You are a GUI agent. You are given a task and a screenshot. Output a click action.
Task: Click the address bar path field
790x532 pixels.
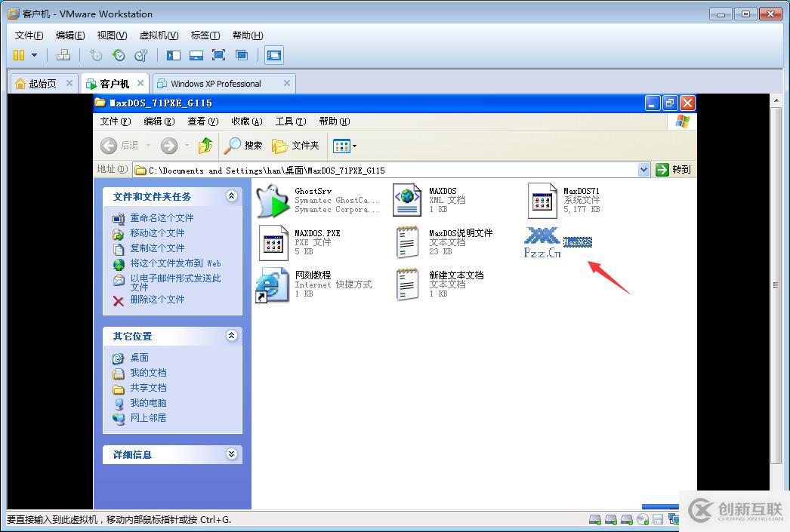tap(386, 170)
